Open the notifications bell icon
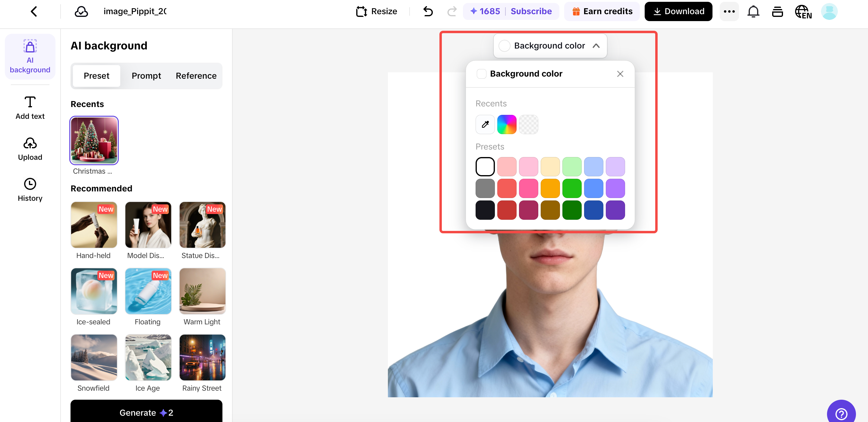 point(753,11)
